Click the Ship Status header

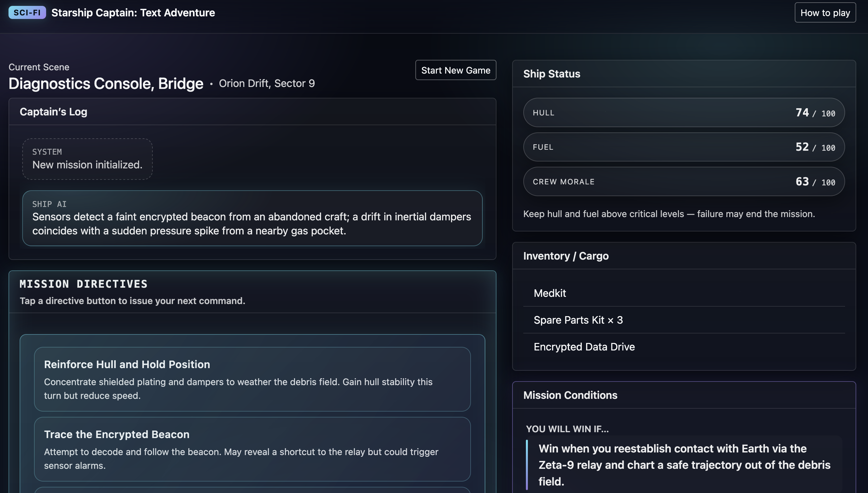[x=551, y=74]
